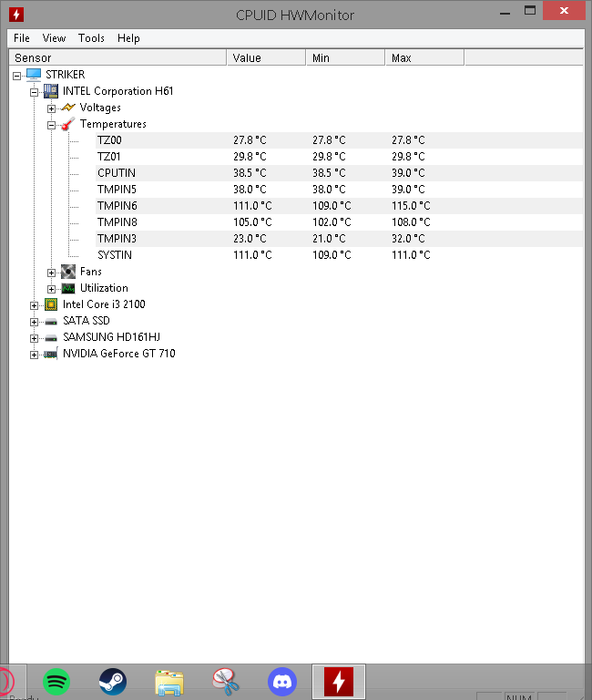Select the Temperatures label
The width and height of the screenshot is (592, 700).
click(x=113, y=124)
